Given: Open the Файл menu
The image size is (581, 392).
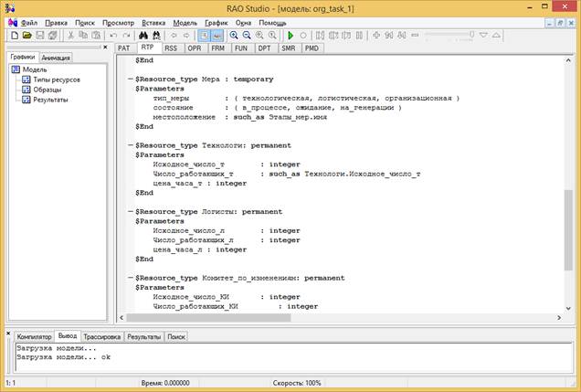Looking at the screenshot, I should coord(29,23).
